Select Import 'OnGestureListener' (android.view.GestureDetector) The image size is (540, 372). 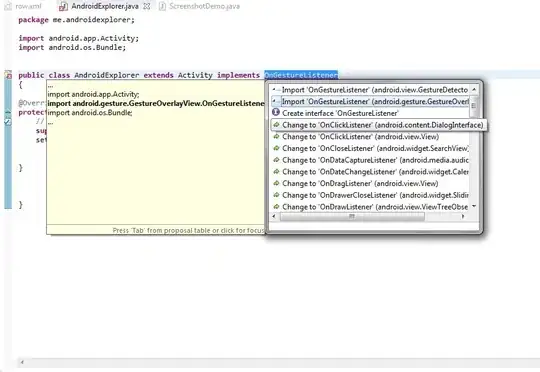point(370,90)
